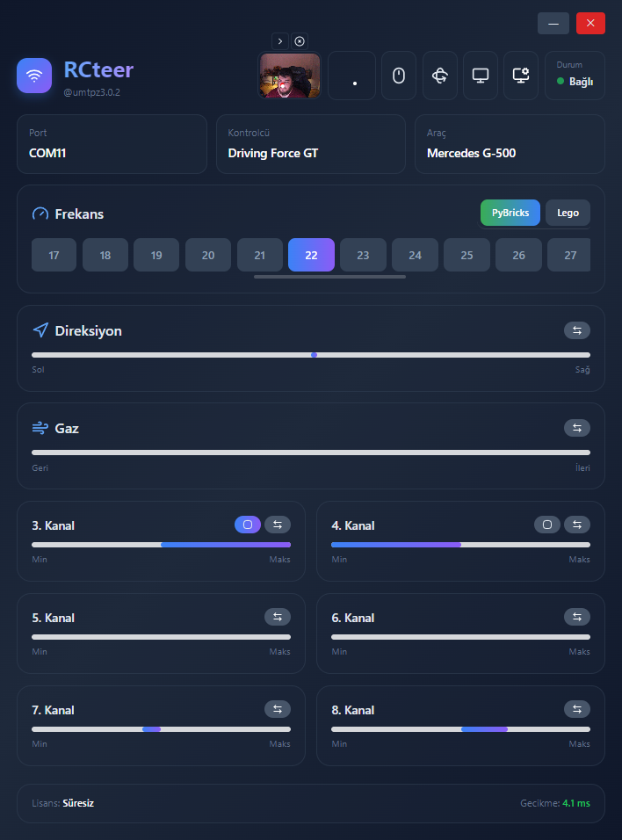The width and height of the screenshot is (622, 840).
Task: Select frequency channel 25
Action: point(466,255)
